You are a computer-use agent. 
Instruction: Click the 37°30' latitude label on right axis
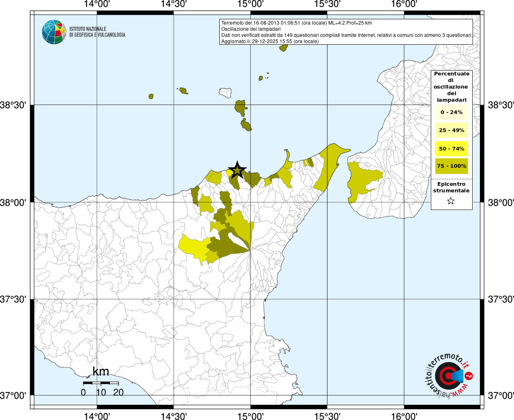[500, 299]
